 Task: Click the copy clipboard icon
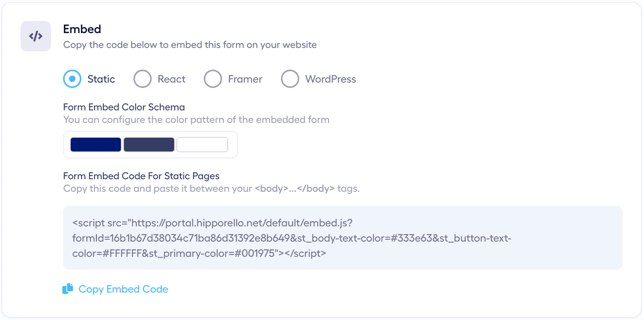68,289
